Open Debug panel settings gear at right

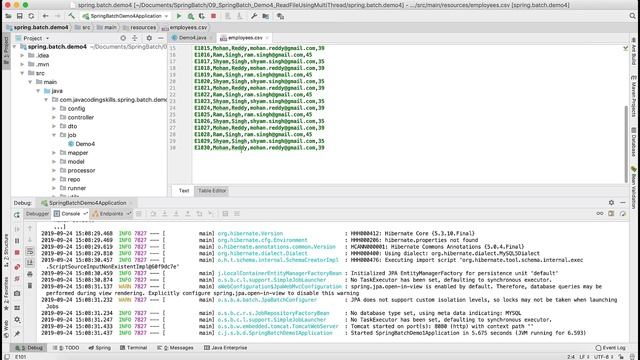pyautogui.click(x=611, y=202)
